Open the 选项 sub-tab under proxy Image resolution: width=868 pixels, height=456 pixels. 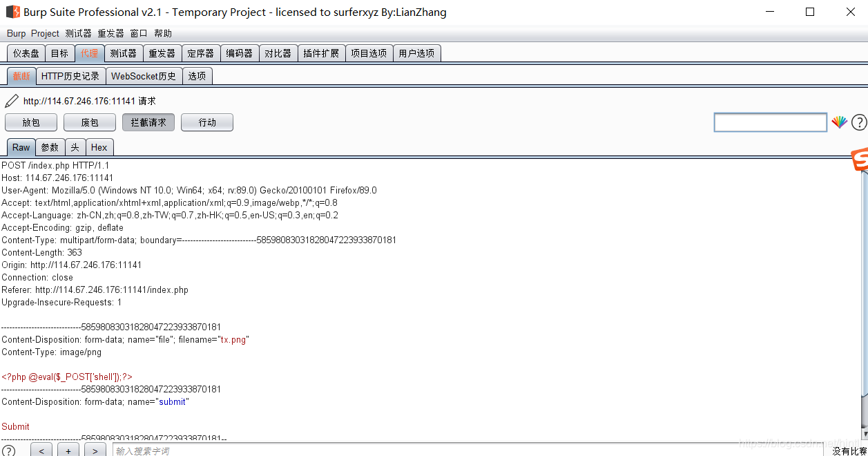197,76
